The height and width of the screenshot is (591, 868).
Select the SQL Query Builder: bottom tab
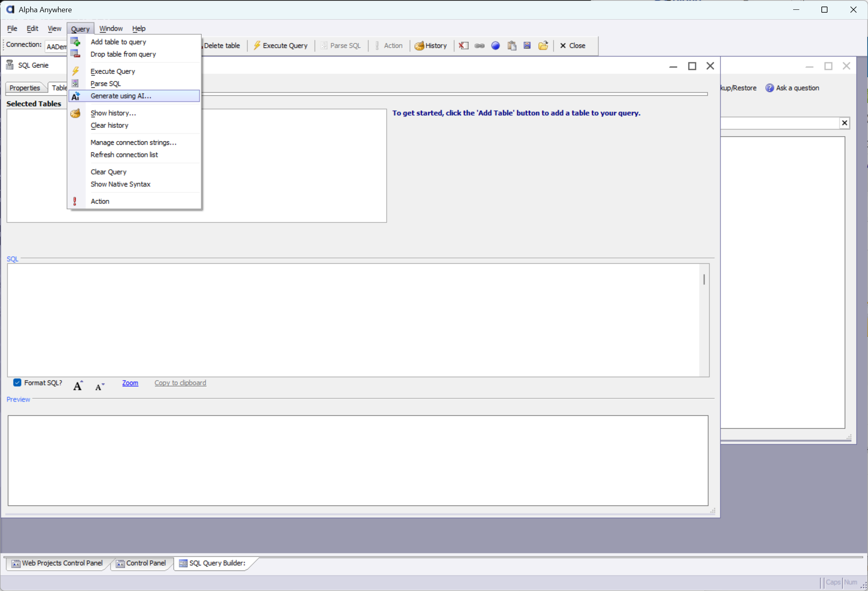tap(213, 563)
